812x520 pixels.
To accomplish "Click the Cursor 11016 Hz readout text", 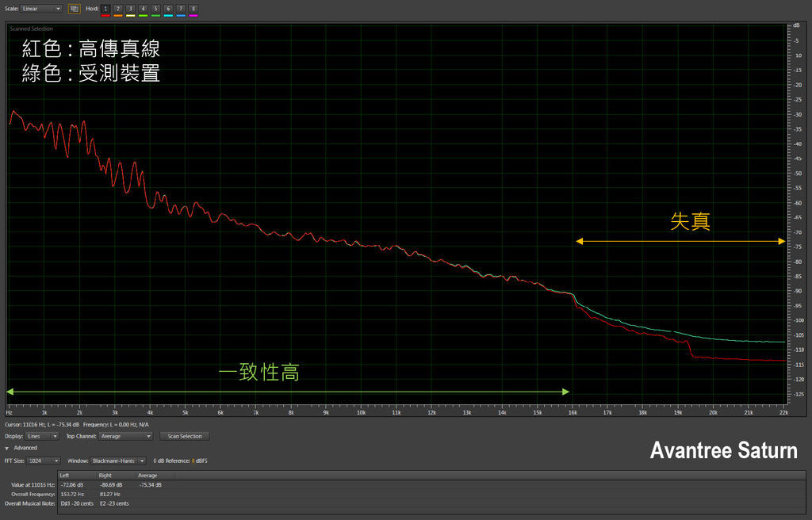I will [x=42, y=425].
